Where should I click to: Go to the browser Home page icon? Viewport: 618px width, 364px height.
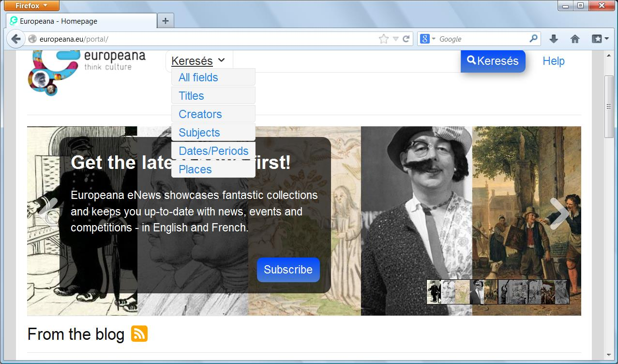[x=575, y=39]
